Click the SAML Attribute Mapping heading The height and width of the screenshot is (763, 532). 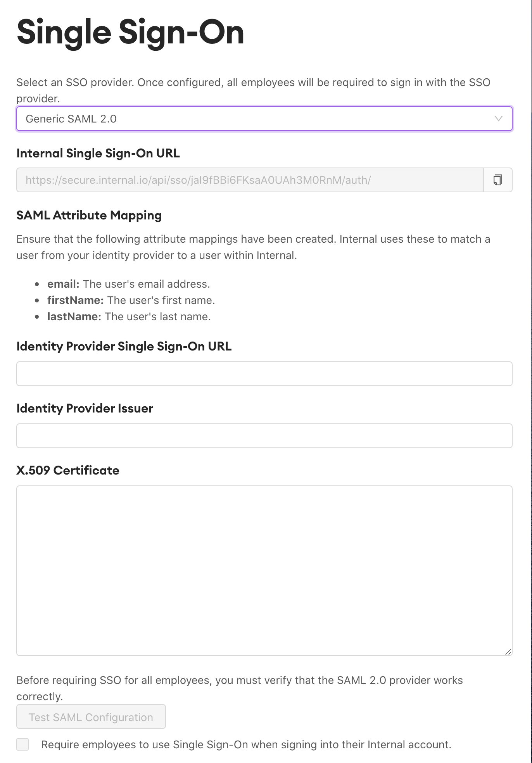[89, 215]
